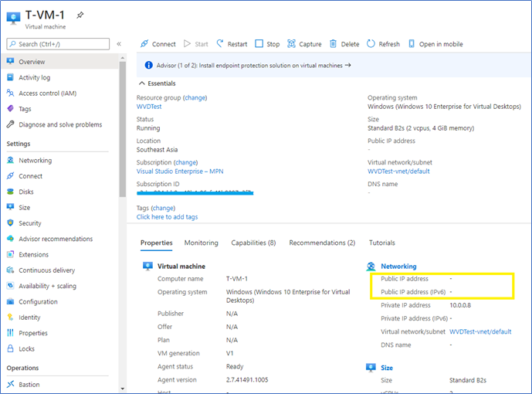532x394 pixels.
Task: Click the Activity log icon in sidebar
Action: (11, 77)
